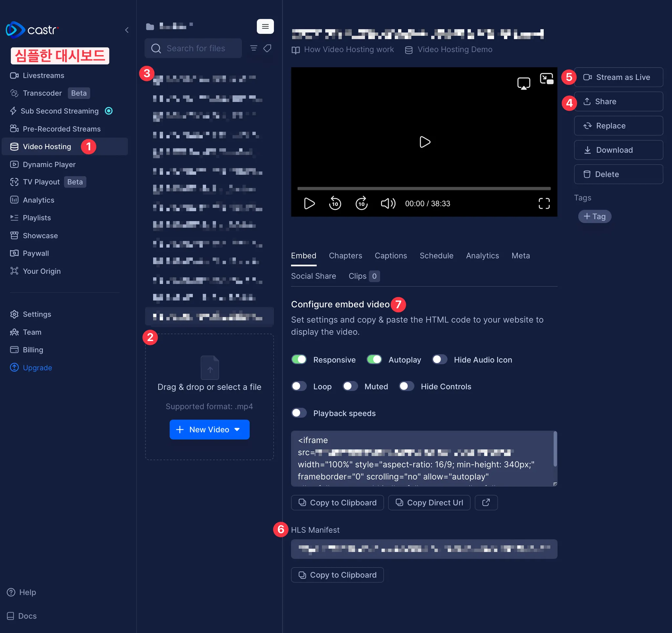672x633 pixels.
Task: Open picture-in-picture mode in player
Action: pyautogui.click(x=546, y=78)
